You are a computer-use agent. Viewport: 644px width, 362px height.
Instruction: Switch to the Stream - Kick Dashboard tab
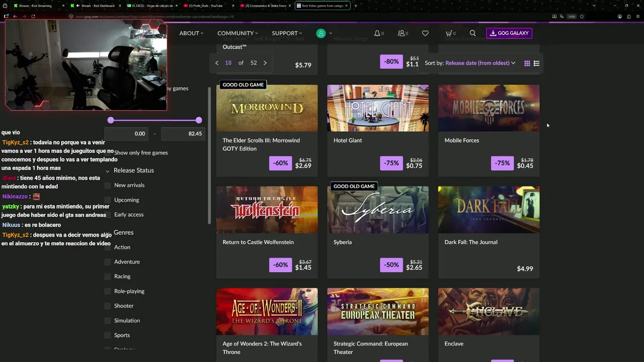coord(95,6)
